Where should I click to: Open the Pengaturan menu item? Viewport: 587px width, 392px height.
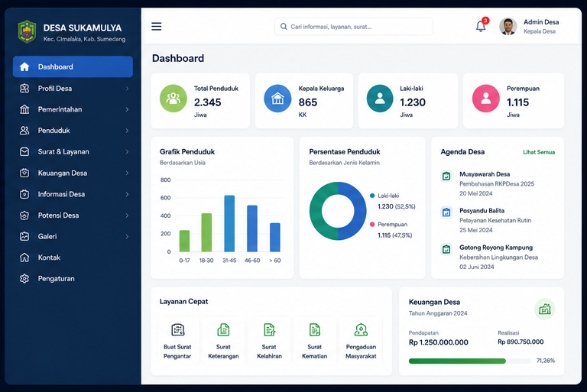click(73, 279)
